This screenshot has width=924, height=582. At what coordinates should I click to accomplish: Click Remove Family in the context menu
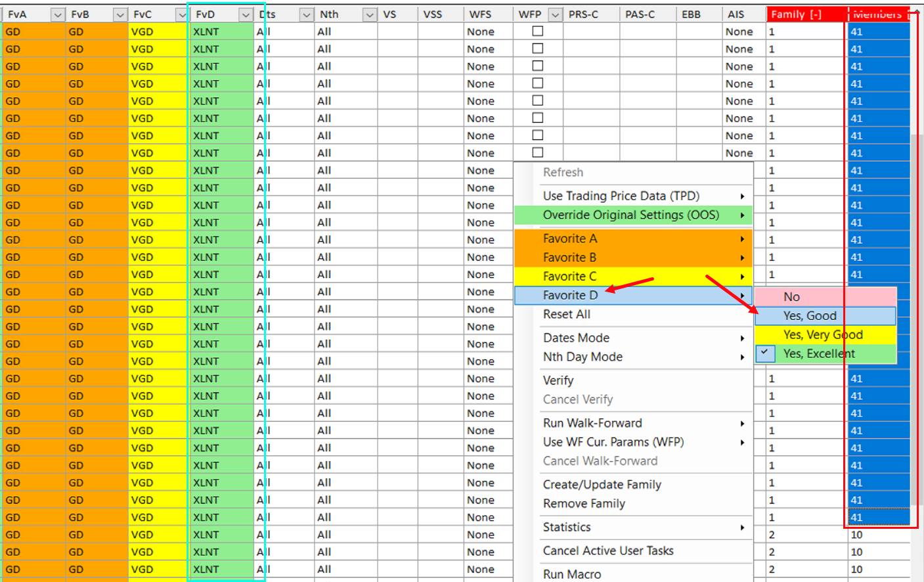pos(584,504)
